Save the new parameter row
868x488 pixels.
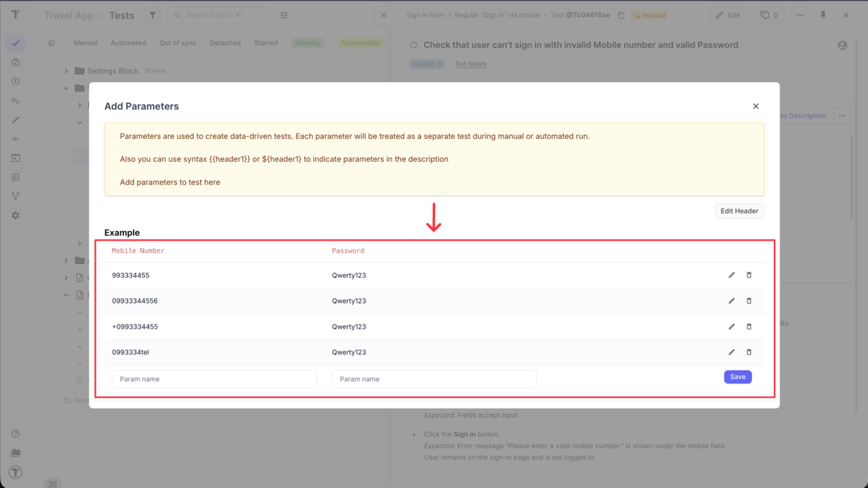pos(738,376)
